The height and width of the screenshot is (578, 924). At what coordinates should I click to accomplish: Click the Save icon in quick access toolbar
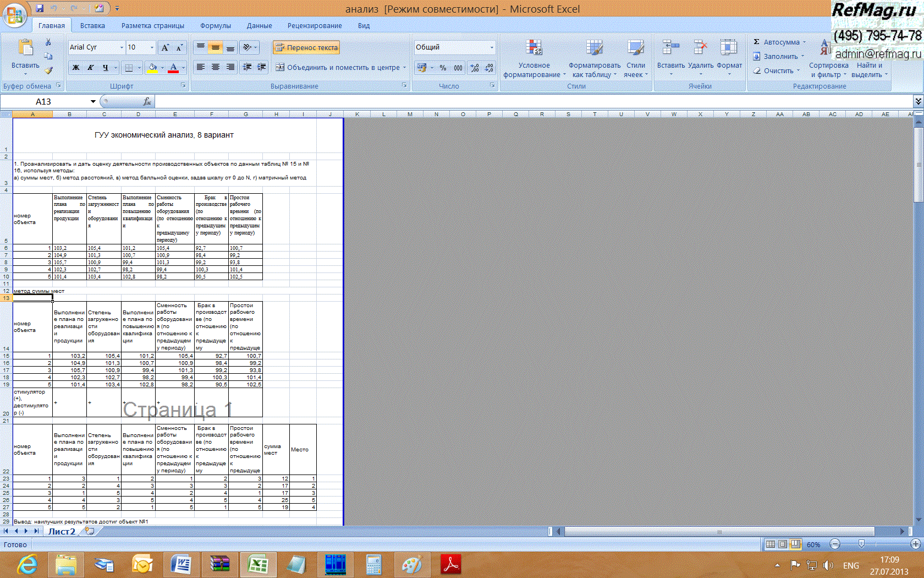pyautogui.click(x=40, y=8)
